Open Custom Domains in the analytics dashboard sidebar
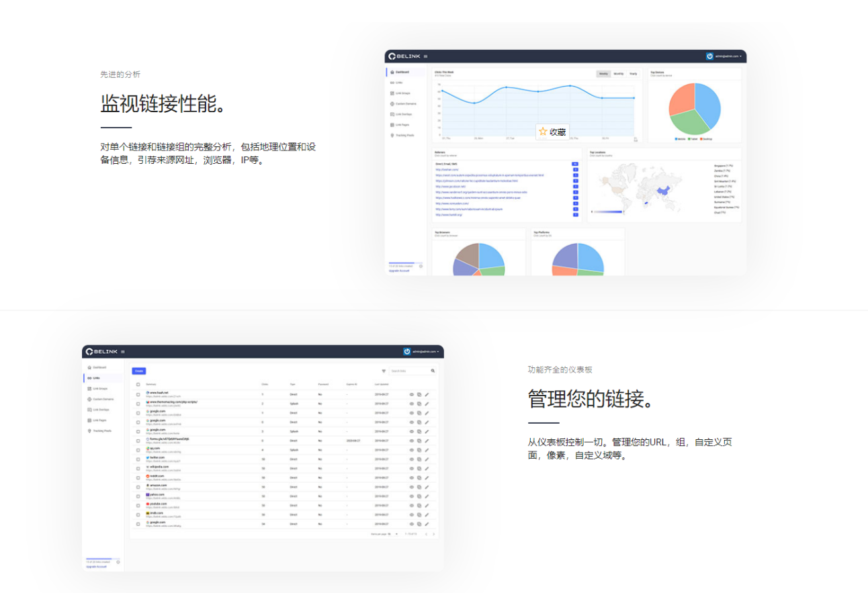 pyautogui.click(x=402, y=103)
